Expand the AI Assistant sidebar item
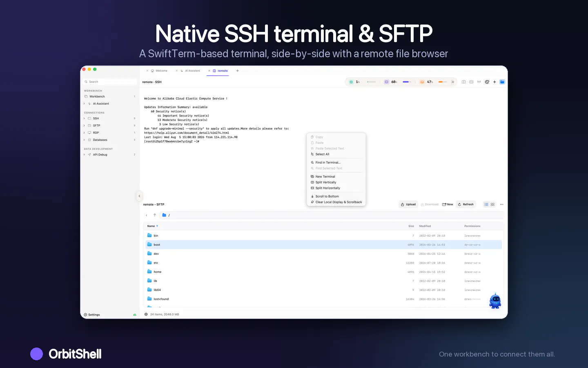588x368 pixels. pyautogui.click(x=84, y=104)
